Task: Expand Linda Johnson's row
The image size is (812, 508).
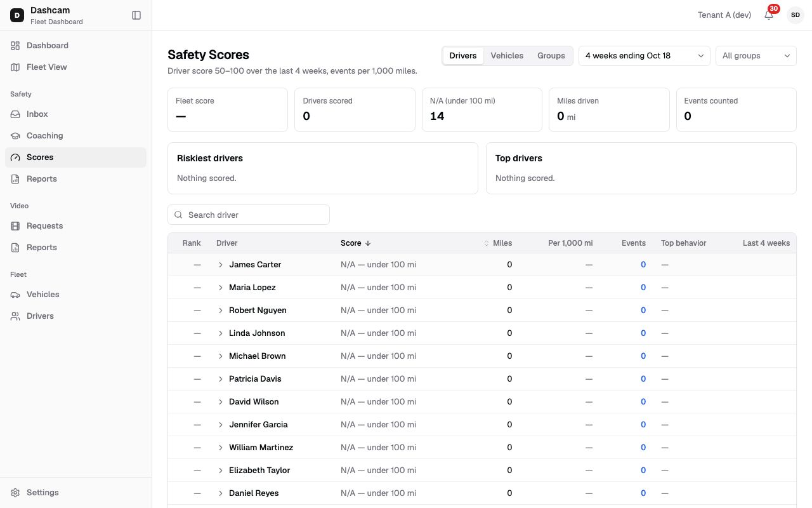Action: [x=221, y=333]
